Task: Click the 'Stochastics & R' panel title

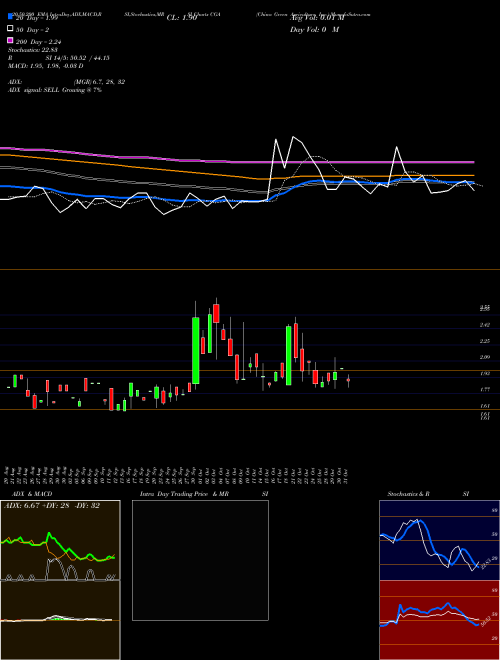Action: tap(408, 494)
